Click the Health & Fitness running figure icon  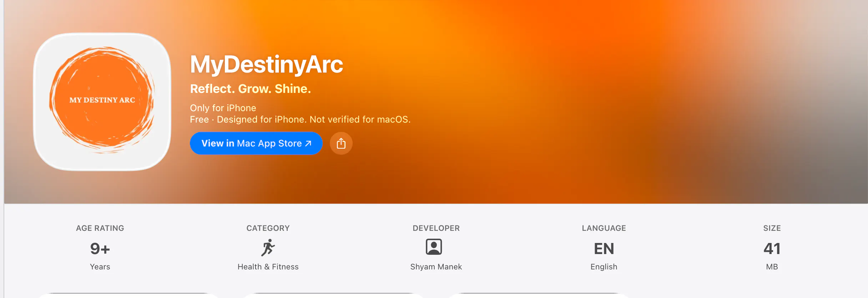tap(268, 248)
